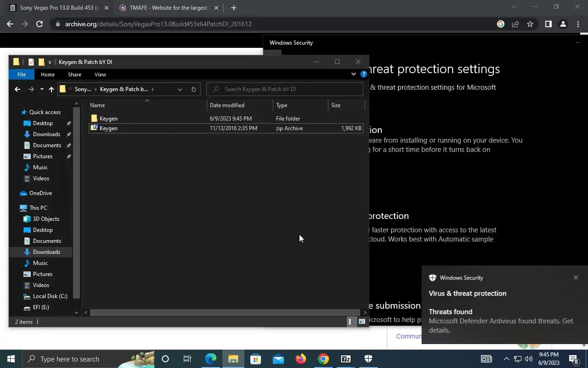Click the Chrome share page icon
The height and width of the screenshot is (368, 588).
515,24
